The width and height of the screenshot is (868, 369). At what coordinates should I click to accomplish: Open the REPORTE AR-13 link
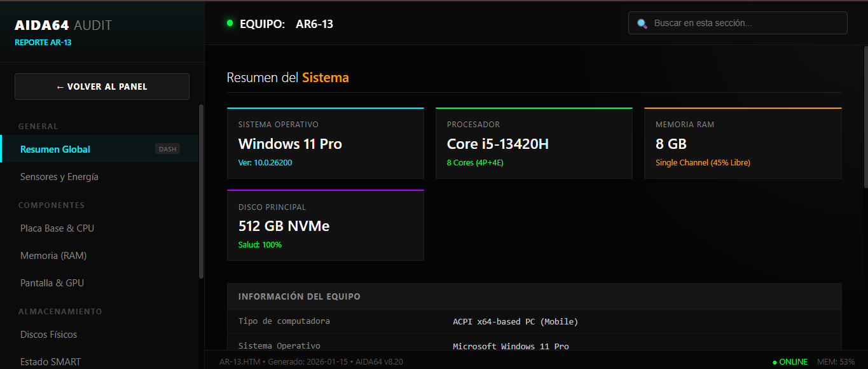(x=43, y=43)
